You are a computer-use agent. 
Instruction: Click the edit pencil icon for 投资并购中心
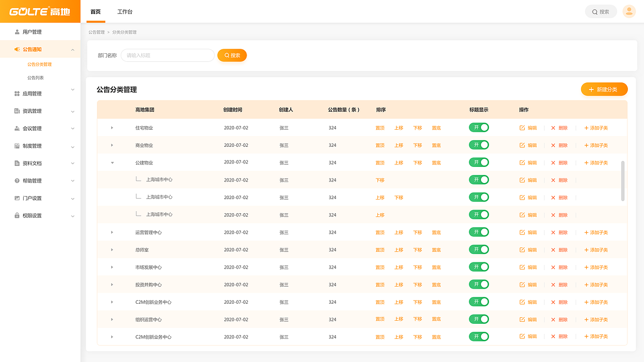pyautogui.click(x=522, y=285)
